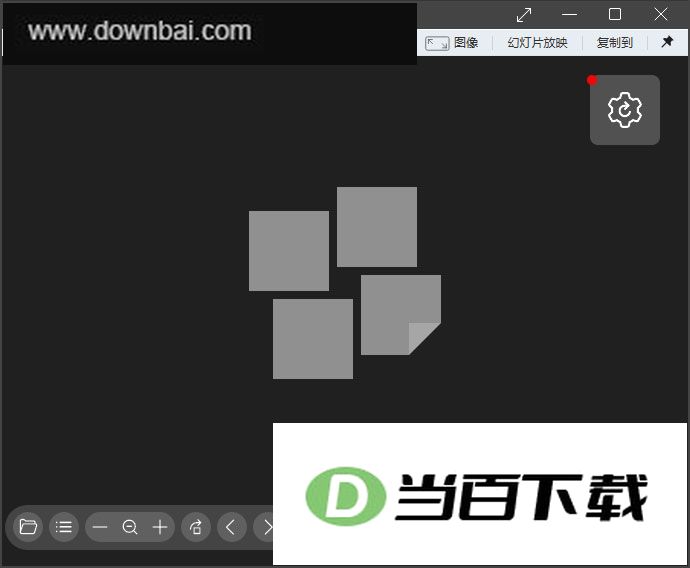Zoom out with the minus button
Image resolution: width=690 pixels, height=568 pixels.
click(x=100, y=527)
